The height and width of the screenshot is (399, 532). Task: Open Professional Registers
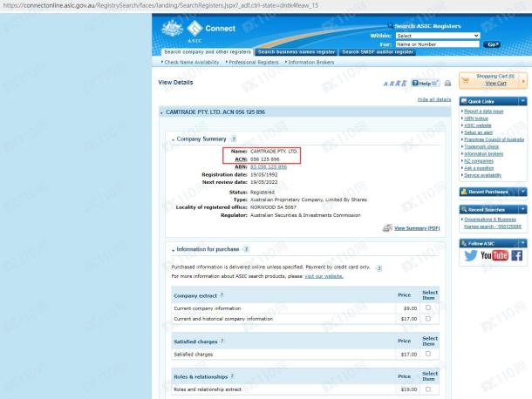254,63
